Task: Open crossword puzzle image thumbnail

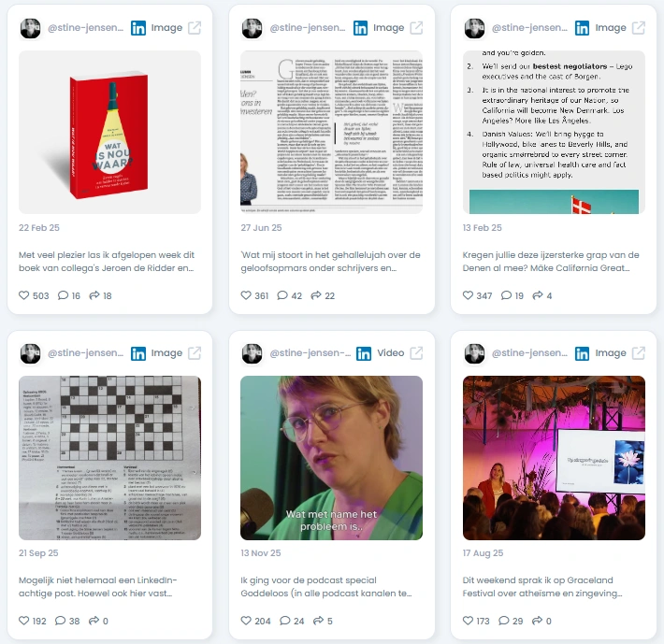Action: (109, 458)
